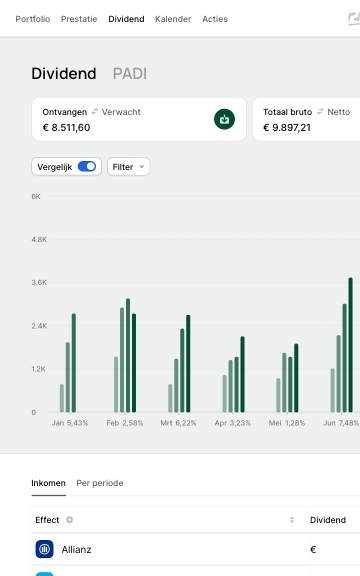
Task: Select the Dividend navigation tab
Action: 126,19
